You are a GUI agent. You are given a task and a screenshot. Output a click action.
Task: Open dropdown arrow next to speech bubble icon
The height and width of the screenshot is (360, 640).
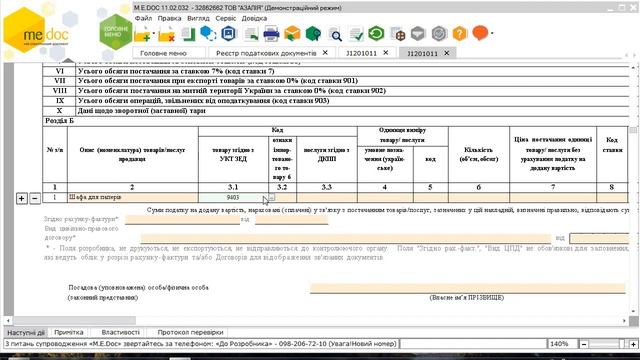click(492, 33)
